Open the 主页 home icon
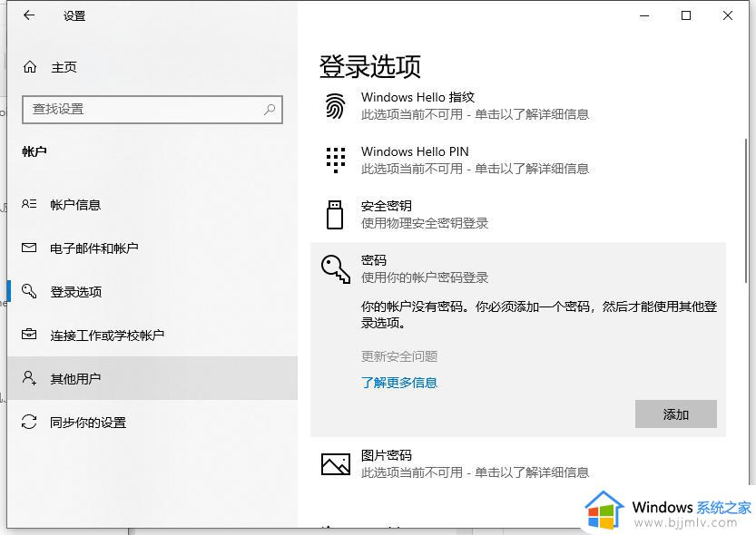The image size is (756, 535). click(30, 67)
